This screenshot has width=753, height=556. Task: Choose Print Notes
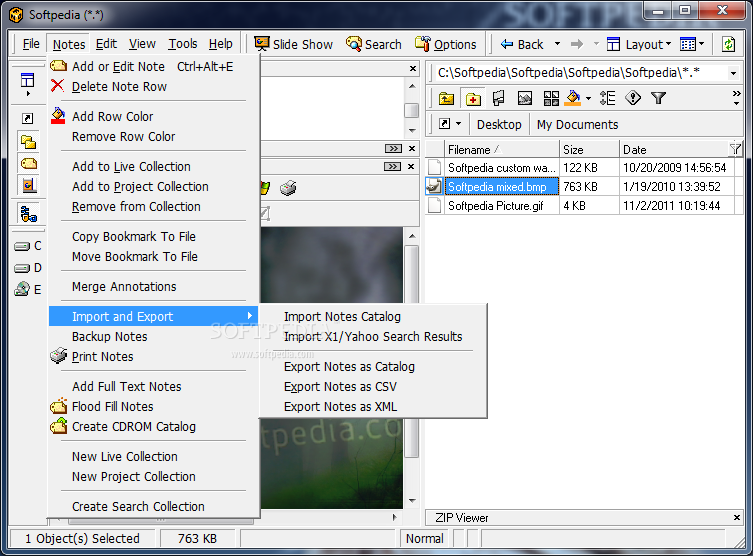154,357
